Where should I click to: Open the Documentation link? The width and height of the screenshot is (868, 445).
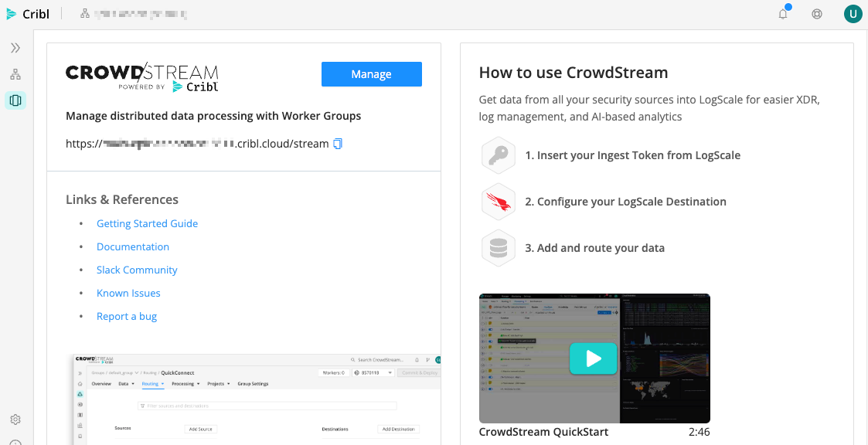click(x=132, y=246)
